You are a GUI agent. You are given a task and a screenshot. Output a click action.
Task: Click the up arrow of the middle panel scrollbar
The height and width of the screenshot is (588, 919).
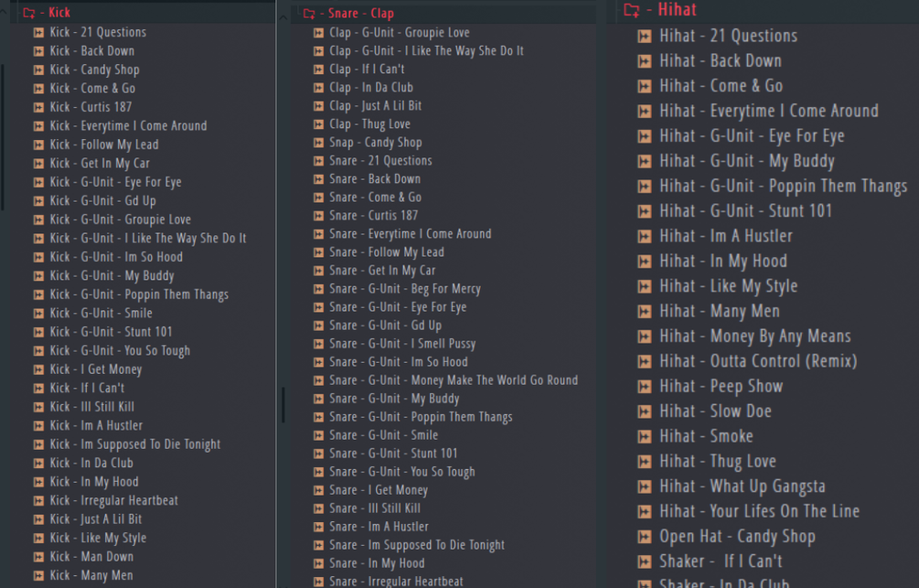tap(283, 17)
